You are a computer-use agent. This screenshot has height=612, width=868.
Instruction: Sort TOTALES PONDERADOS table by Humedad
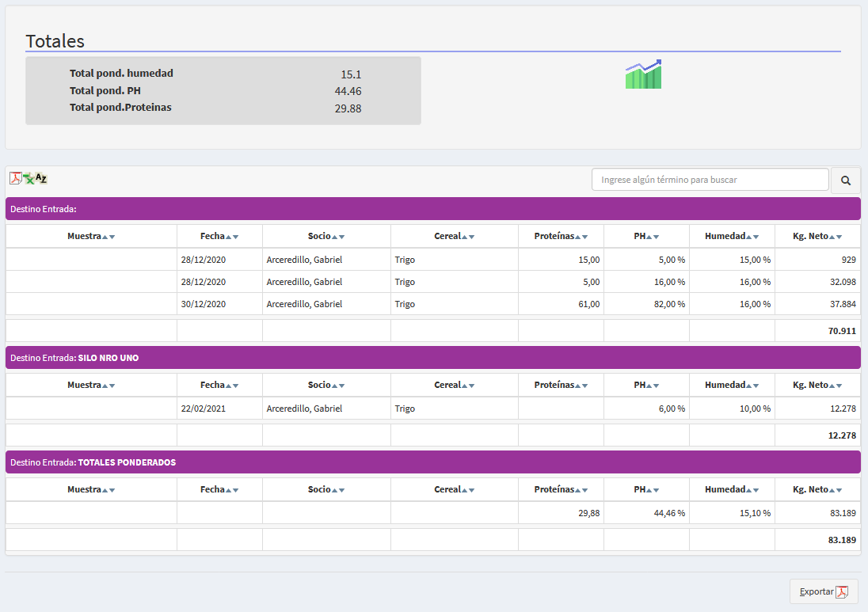tap(732, 489)
